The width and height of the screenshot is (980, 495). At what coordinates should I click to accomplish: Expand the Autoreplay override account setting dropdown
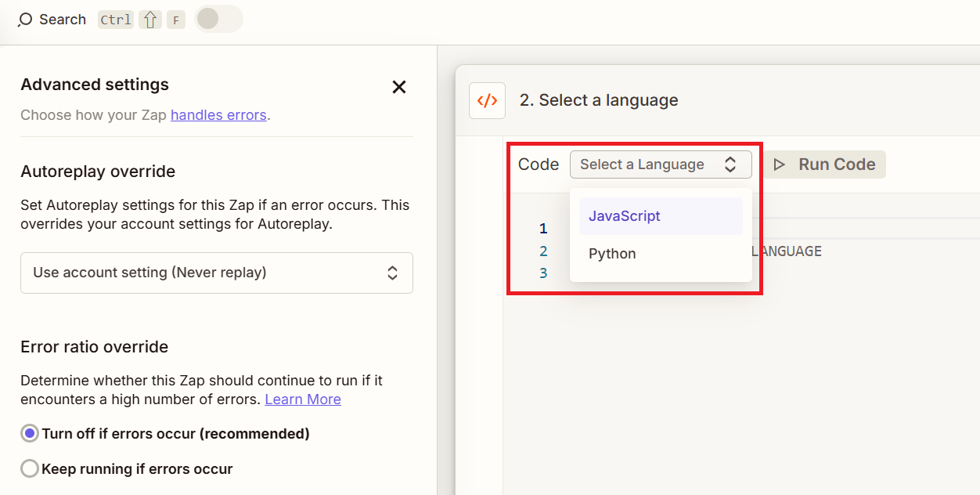(x=216, y=273)
